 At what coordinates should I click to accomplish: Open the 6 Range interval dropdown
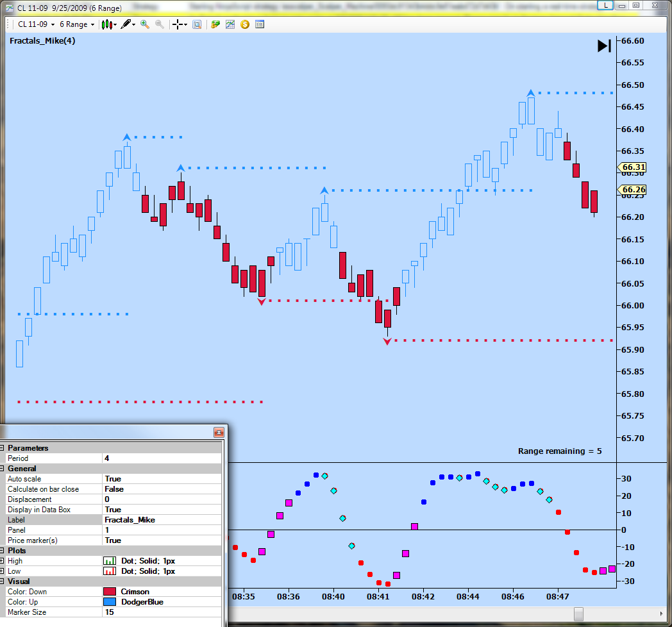(x=77, y=24)
